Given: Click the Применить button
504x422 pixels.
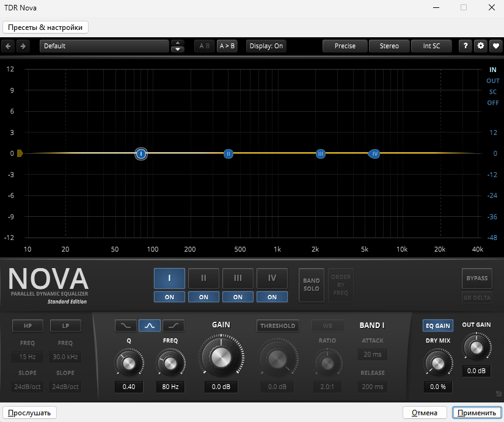Looking at the screenshot, I should pyautogui.click(x=477, y=413).
